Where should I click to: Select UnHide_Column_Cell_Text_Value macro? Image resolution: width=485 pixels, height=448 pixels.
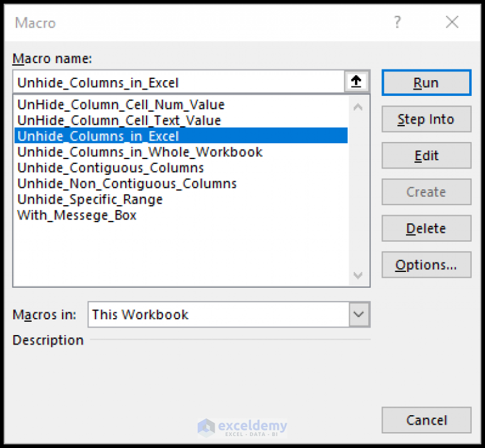click(x=181, y=120)
